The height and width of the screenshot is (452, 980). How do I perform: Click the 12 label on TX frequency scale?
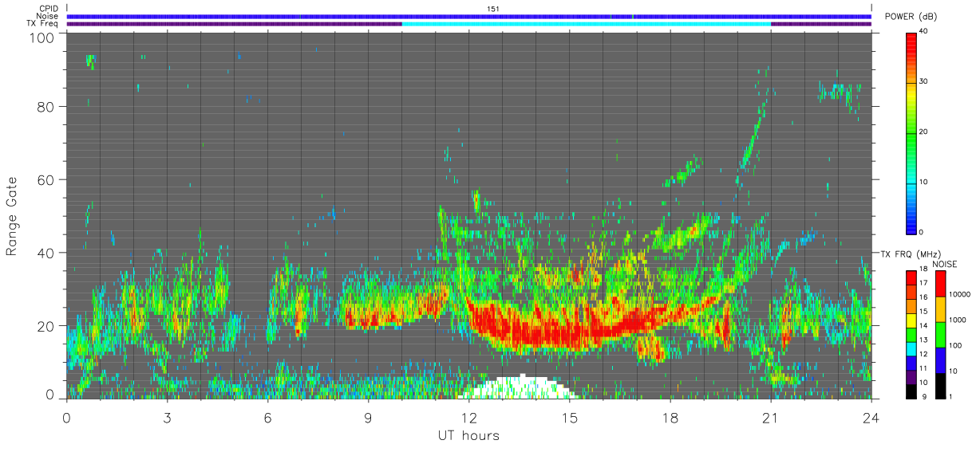[x=923, y=355]
